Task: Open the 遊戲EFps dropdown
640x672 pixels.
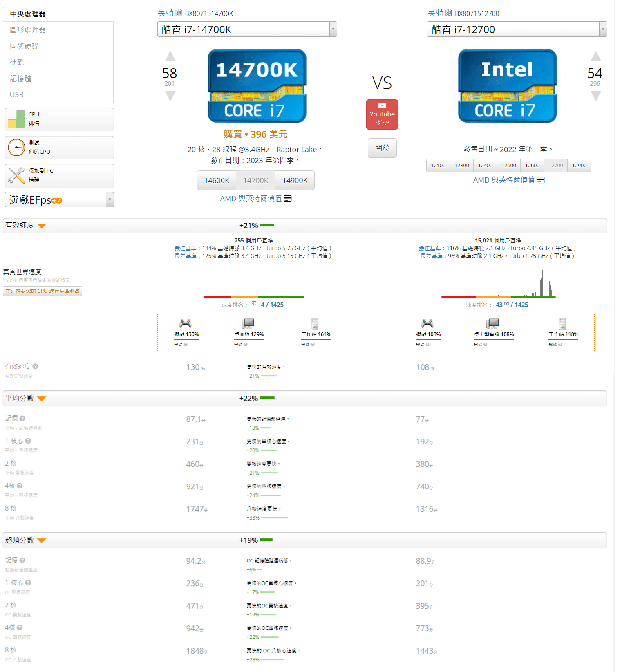Action: click(59, 200)
